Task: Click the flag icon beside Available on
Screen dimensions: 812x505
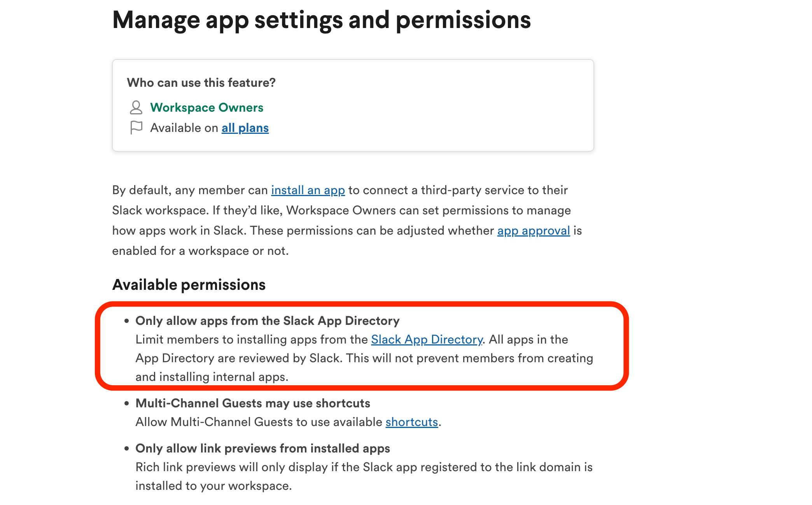Action: (x=136, y=128)
